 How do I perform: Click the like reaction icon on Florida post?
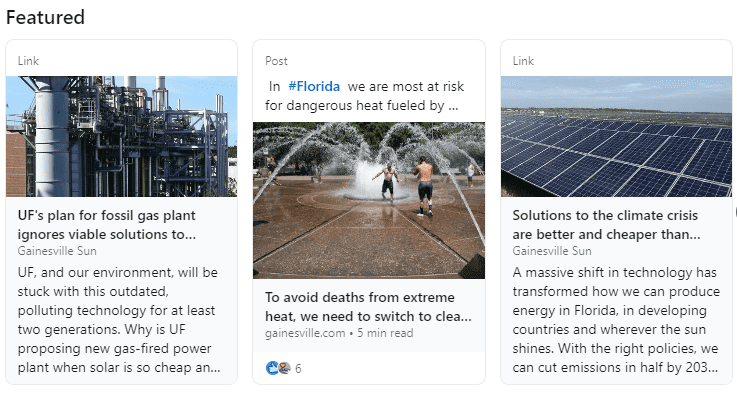[x=272, y=368]
